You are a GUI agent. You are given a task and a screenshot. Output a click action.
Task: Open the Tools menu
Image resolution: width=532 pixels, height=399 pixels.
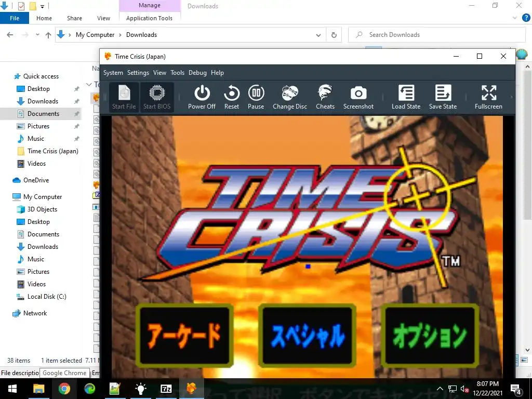coord(178,73)
